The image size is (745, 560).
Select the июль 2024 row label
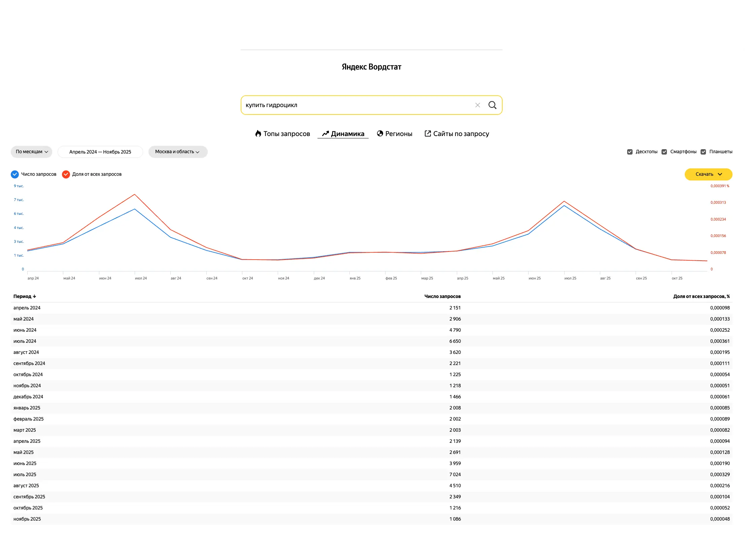(x=25, y=341)
